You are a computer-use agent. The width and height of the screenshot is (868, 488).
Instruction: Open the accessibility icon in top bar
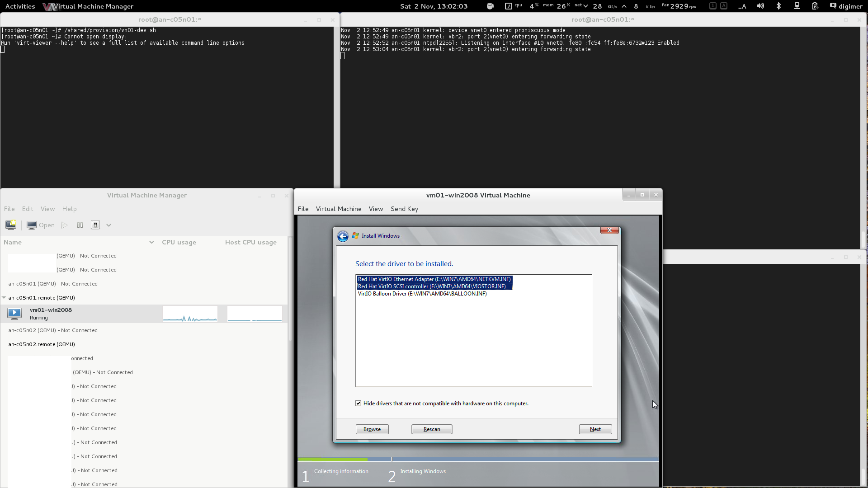[742, 6]
